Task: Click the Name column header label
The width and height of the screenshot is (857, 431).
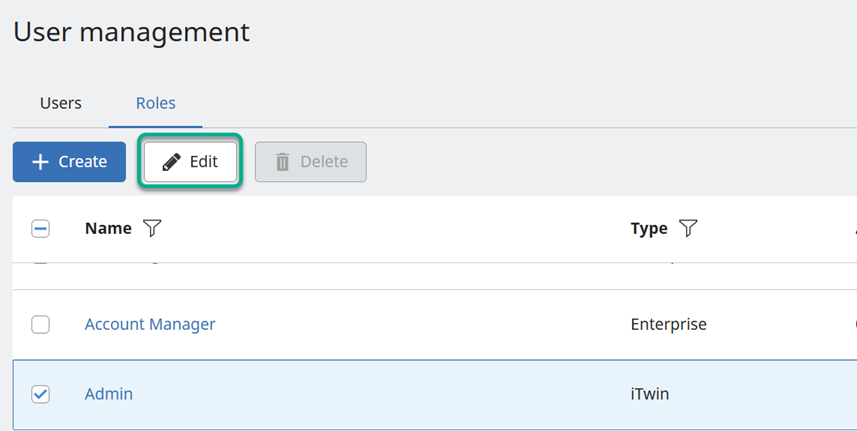Action: tap(108, 229)
